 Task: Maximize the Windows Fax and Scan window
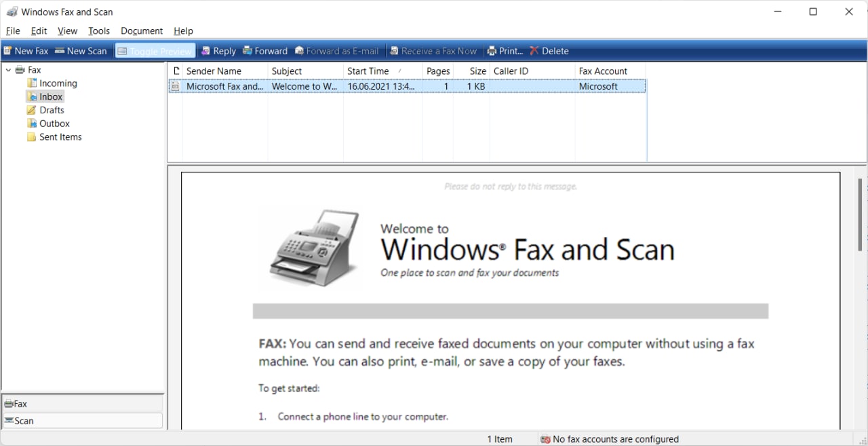coord(813,12)
